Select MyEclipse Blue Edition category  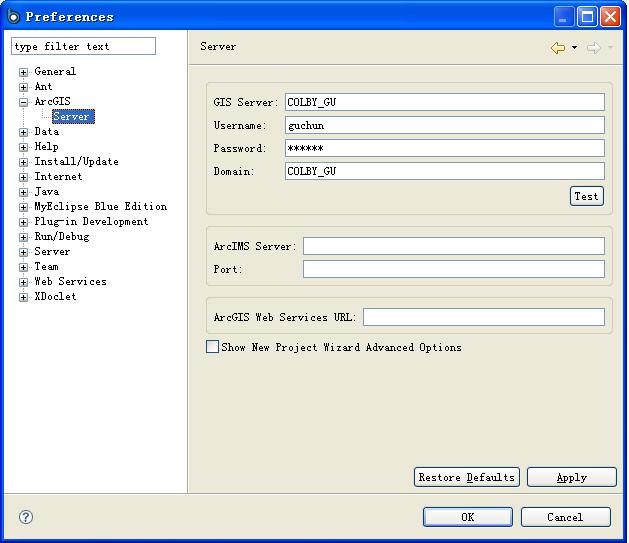pyautogui.click(x=100, y=206)
